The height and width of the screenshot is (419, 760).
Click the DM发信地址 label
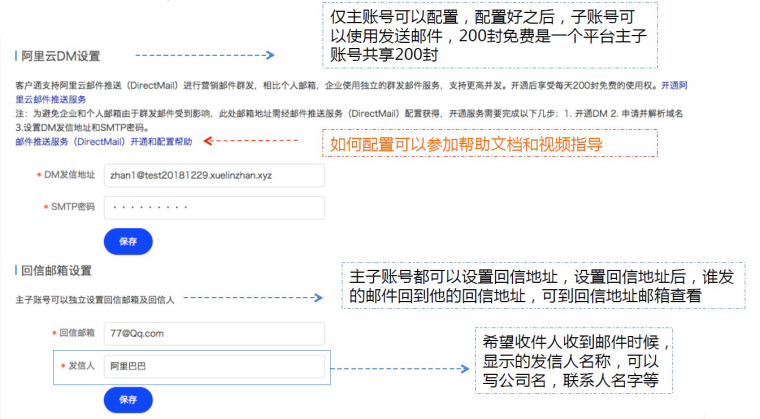[x=69, y=175]
